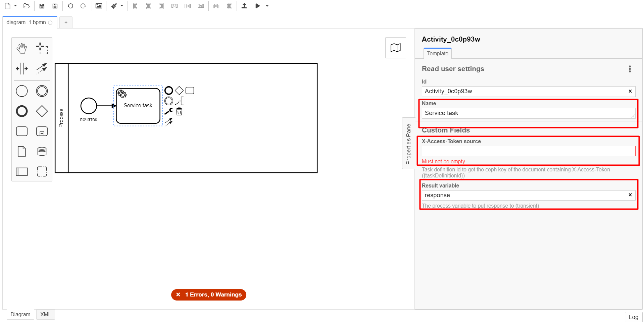This screenshot has height=324, width=644.
Task: Open the new file type dropdown arrow
Action: [15, 6]
